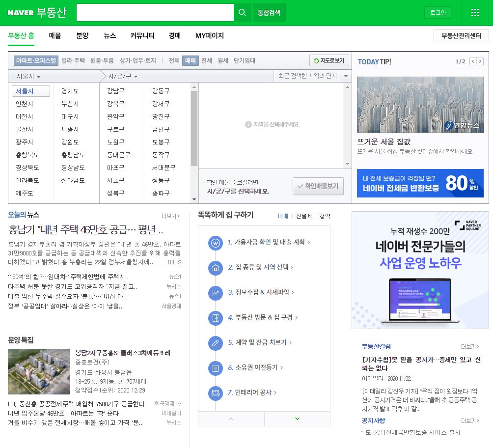Open 부동산관리센터 button
The image size is (493, 448).
[461, 36]
